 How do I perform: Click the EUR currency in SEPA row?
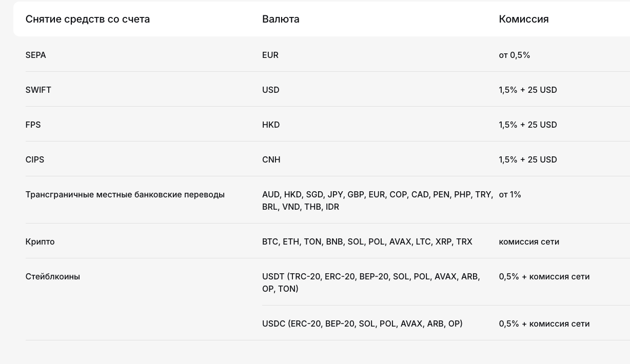pos(270,55)
